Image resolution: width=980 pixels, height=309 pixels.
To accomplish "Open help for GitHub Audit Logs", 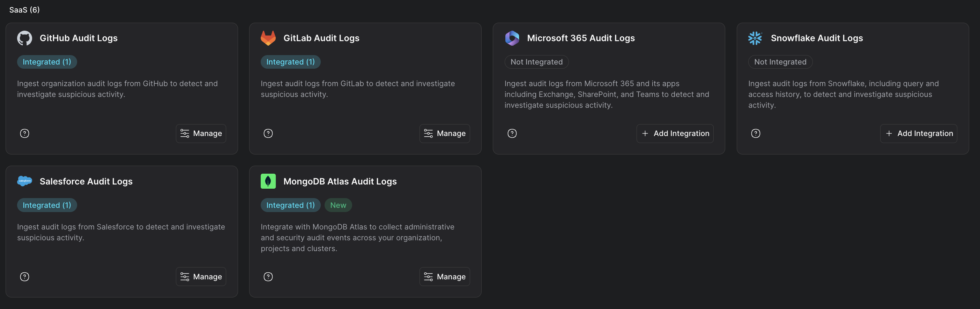I will pyautogui.click(x=24, y=134).
